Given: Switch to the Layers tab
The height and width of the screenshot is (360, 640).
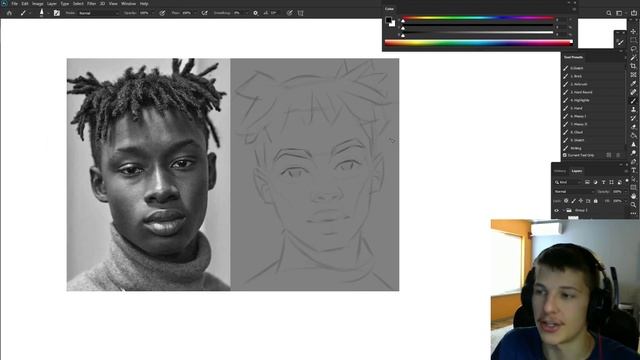Looking at the screenshot, I should (577, 171).
